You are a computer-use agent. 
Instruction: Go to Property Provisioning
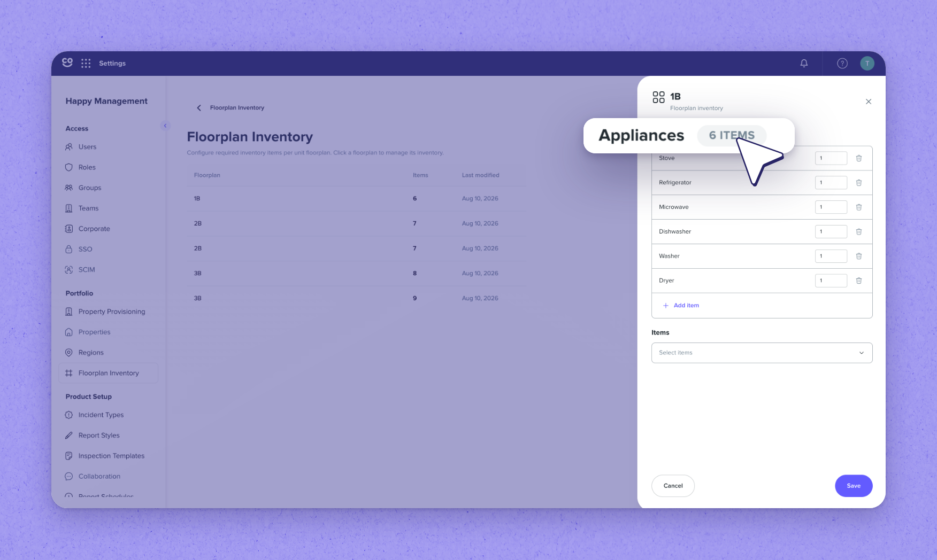point(111,312)
